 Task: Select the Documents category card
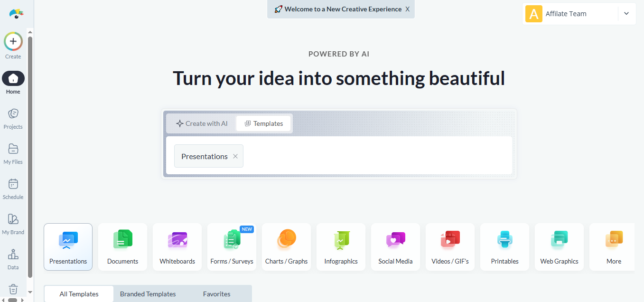pos(122,247)
